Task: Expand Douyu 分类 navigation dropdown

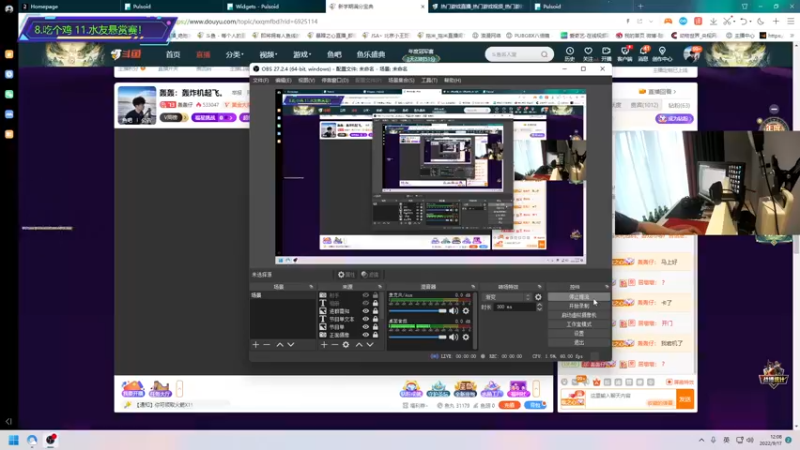Action: 235,54
